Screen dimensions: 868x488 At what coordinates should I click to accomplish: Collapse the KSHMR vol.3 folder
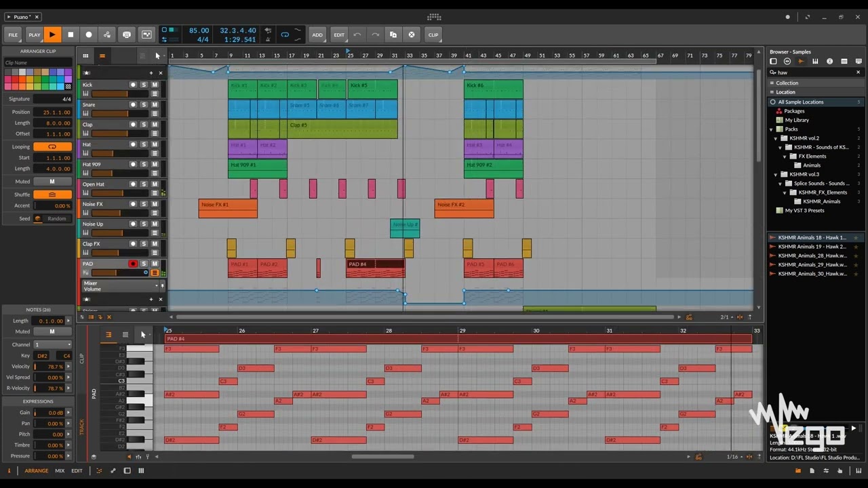coord(776,174)
